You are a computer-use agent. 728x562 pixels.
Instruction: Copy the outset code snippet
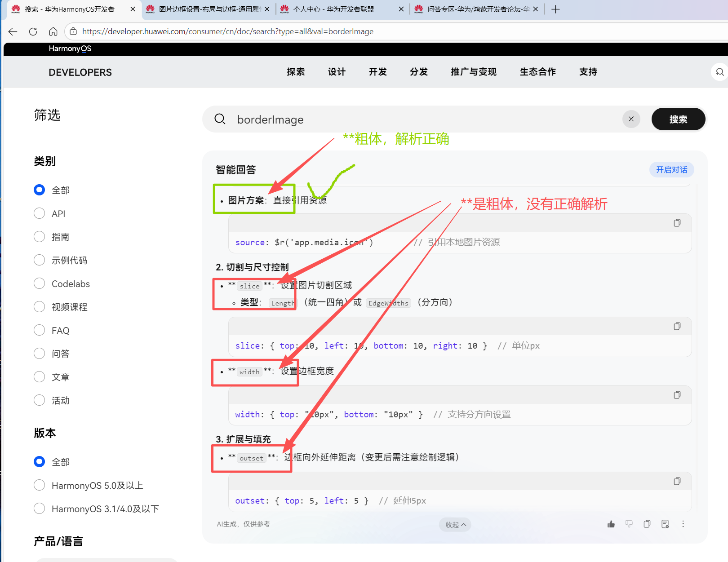pyautogui.click(x=677, y=482)
